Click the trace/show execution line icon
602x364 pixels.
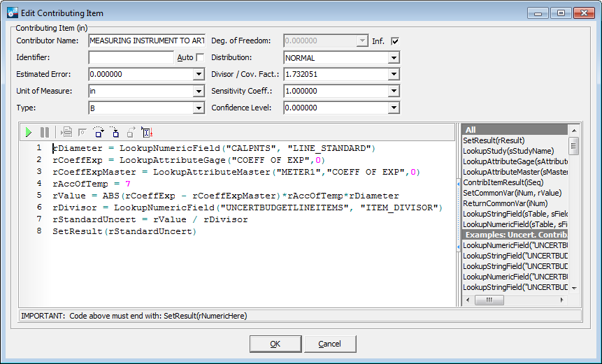coord(66,132)
